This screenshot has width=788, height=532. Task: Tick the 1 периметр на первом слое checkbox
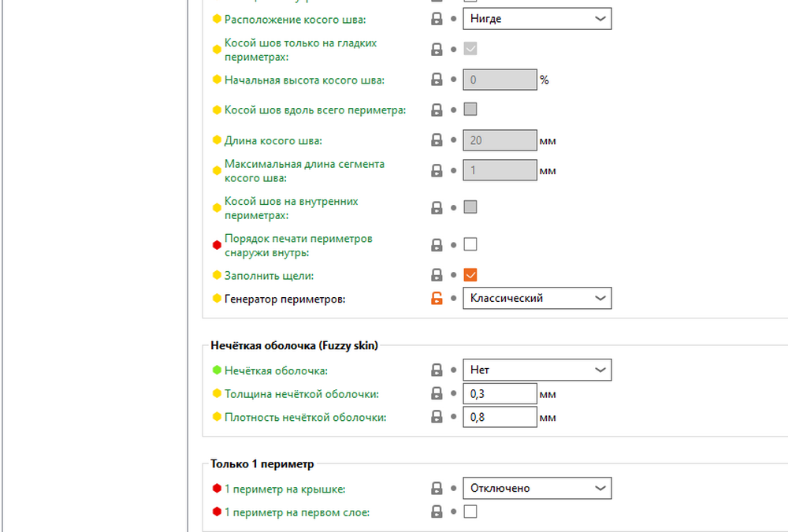470,512
